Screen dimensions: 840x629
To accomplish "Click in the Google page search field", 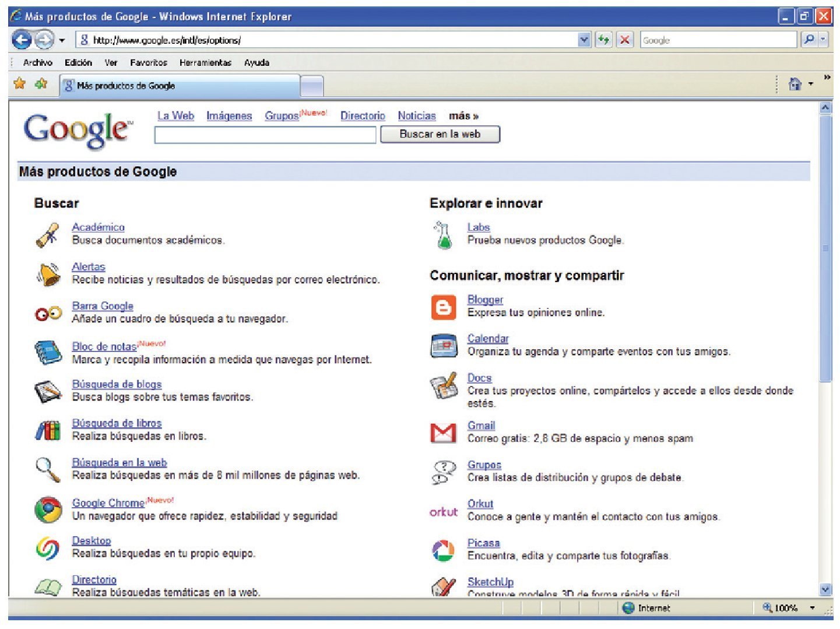I will 265,135.
